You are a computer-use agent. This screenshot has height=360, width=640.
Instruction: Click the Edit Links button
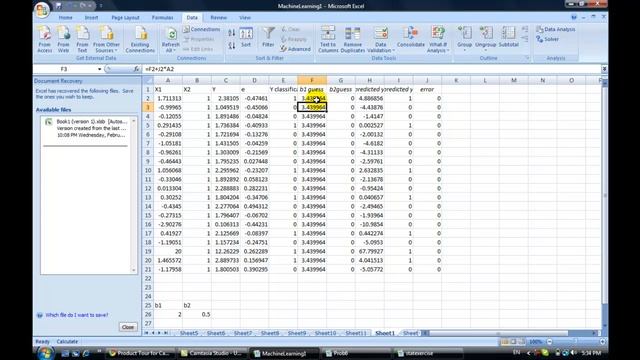(x=198, y=49)
